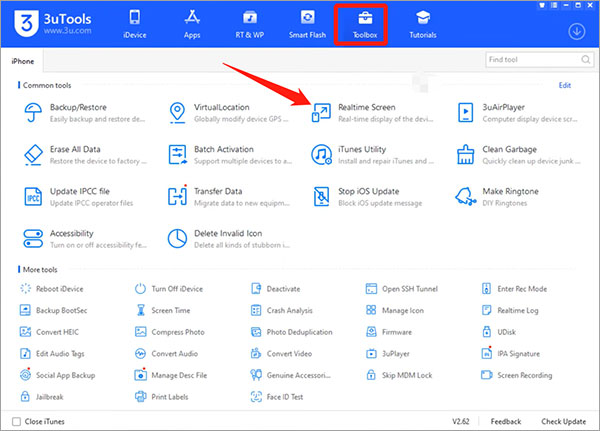Image resolution: width=600 pixels, height=431 pixels.
Task: Open the iPhone device tab
Action: 24,61
